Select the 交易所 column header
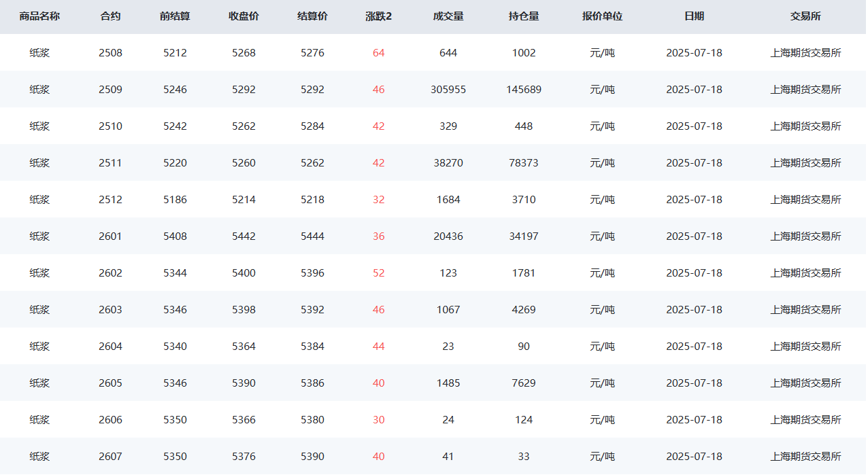This screenshot has width=868, height=475. point(805,16)
